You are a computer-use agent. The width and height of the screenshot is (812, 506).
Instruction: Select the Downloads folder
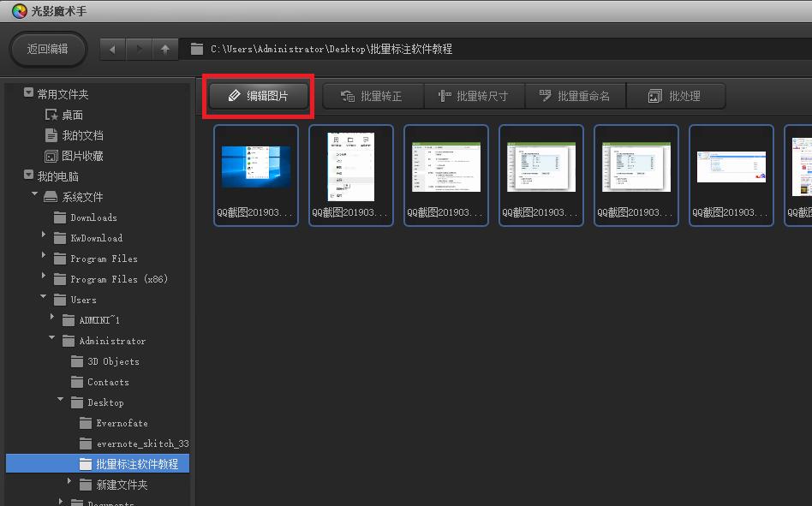[x=86, y=217]
